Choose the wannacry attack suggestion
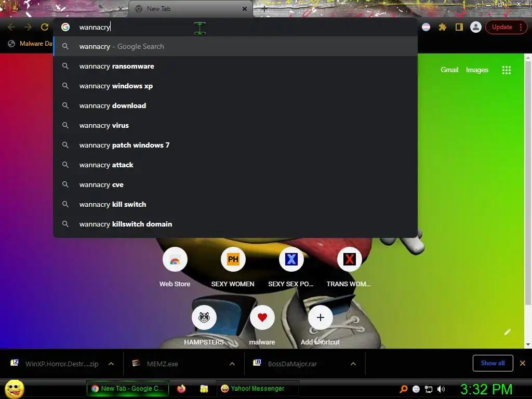The width and height of the screenshot is (532, 399). pos(235,165)
